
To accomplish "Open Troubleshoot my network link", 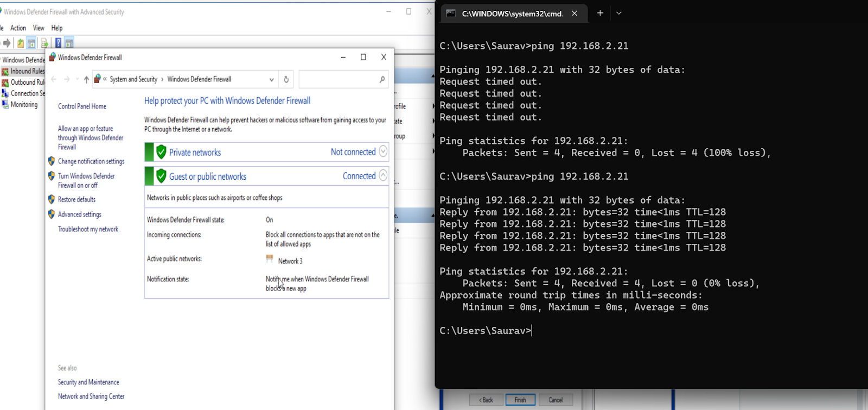I will [88, 229].
